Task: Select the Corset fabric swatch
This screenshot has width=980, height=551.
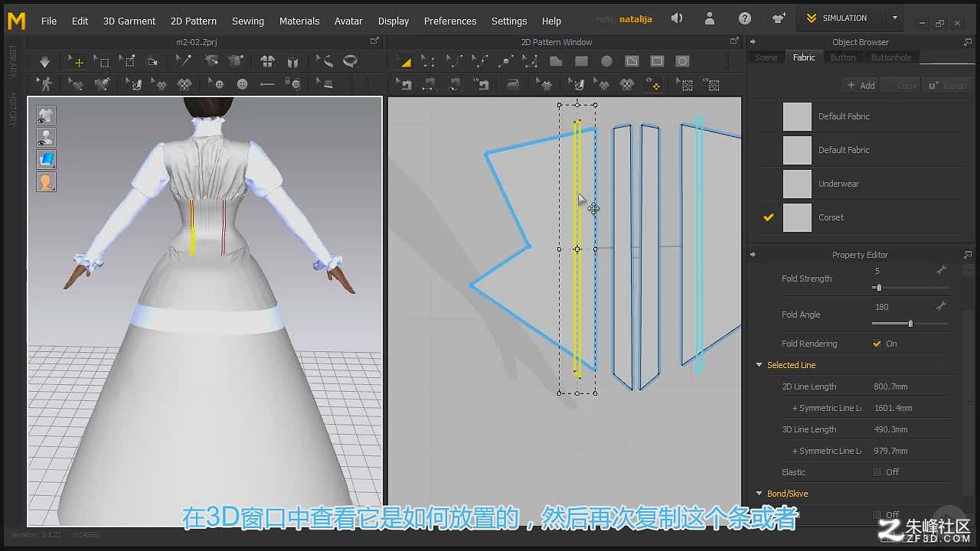Action: (797, 217)
